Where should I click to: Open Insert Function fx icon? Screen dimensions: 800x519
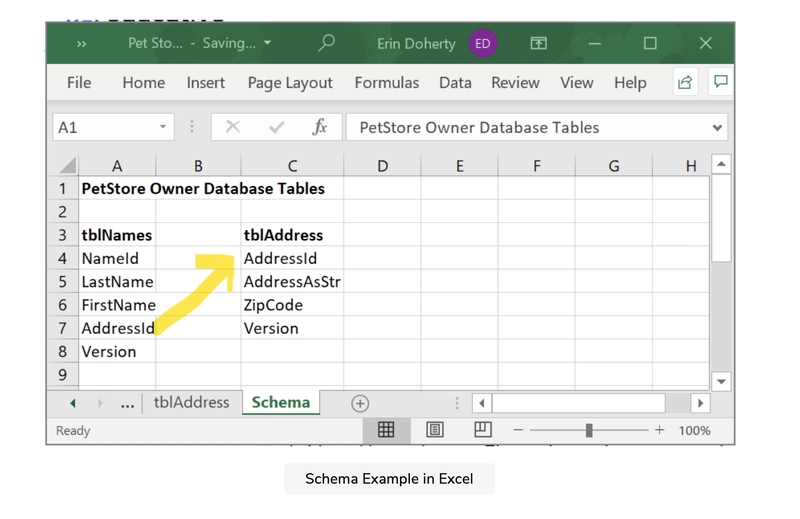(320, 127)
